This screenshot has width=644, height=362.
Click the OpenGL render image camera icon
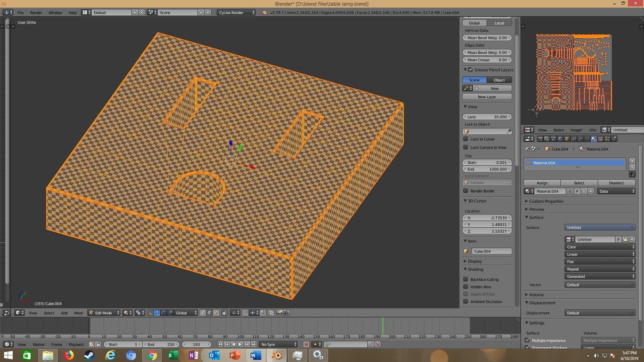coord(279,313)
